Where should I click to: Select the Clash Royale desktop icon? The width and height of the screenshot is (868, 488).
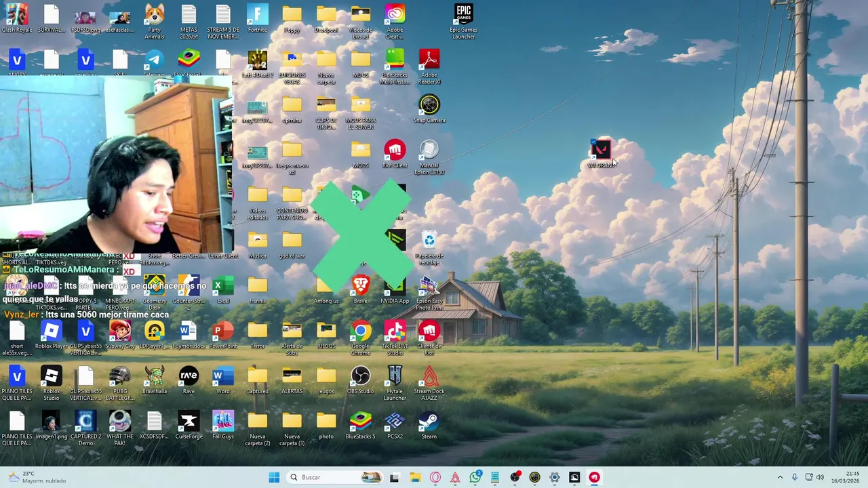click(17, 18)
